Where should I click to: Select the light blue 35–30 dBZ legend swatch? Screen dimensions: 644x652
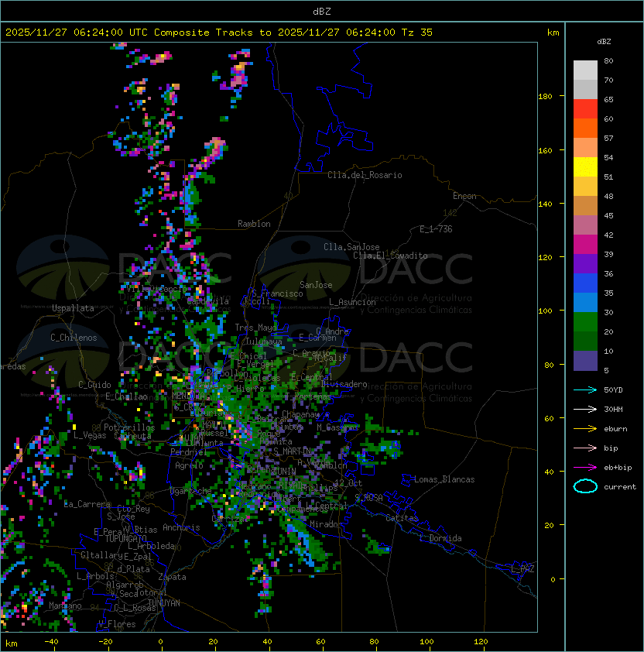(x=585, y=303)
